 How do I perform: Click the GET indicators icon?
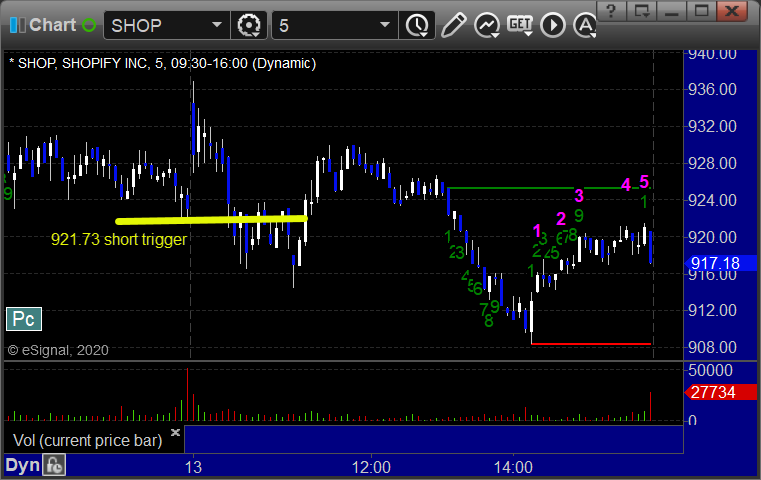[520, 25]
